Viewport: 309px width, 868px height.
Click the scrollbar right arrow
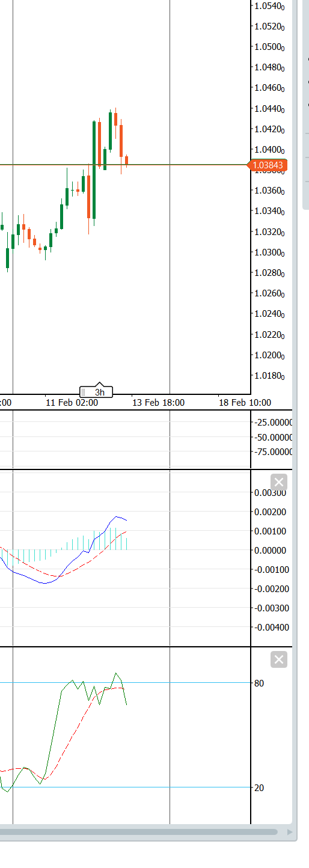(290, 832)
